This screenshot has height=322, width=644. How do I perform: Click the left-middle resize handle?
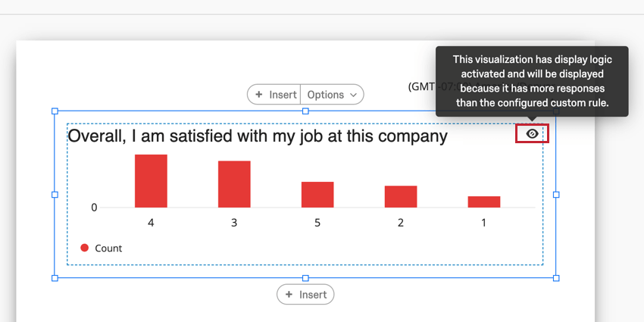[x=55, y=195]
